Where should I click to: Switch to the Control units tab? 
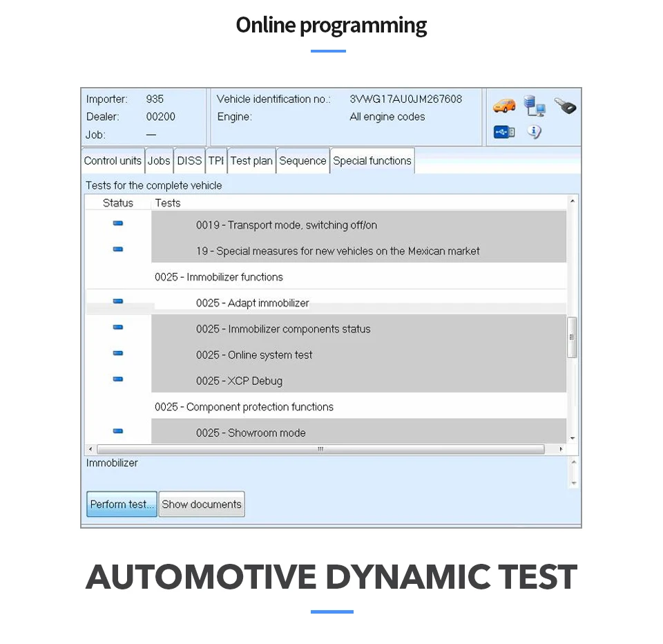113,161
